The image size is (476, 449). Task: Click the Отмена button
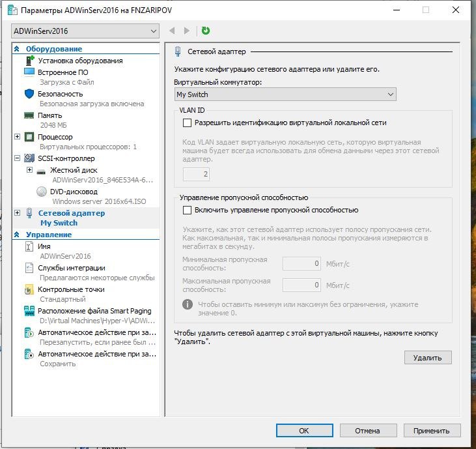click(x=368, y=431)
